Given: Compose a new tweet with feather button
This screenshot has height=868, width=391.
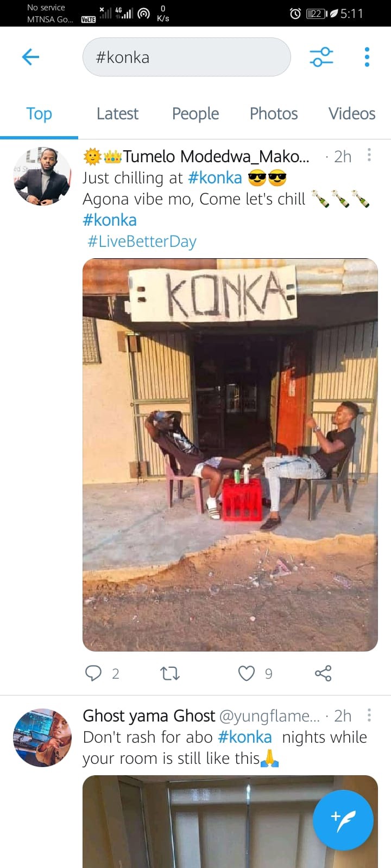Looking at the screenshot, I should point(343,820).
